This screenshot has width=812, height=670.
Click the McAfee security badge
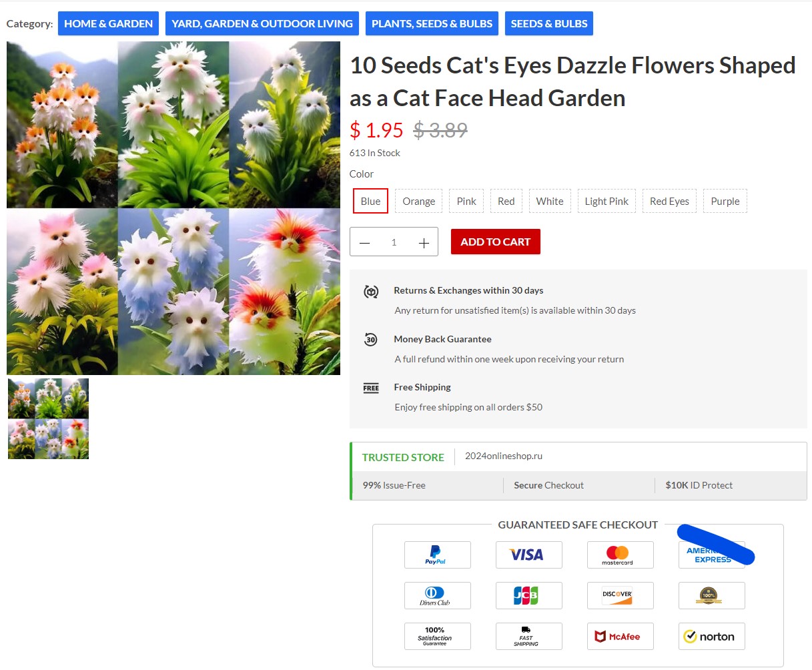pyautogui.click(x=620, y=636)
